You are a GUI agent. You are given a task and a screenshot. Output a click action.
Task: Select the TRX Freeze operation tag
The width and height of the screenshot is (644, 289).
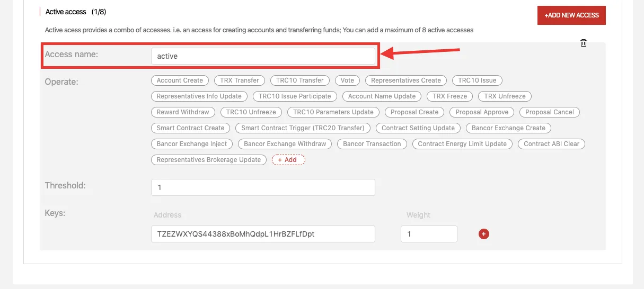point(450,96)
